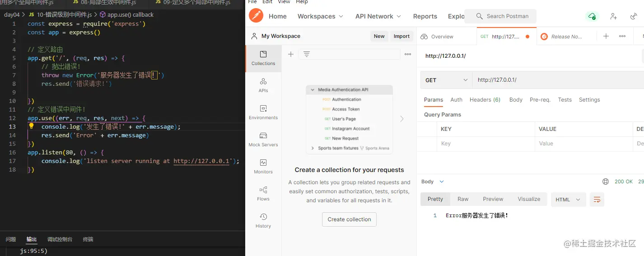Open the Monitors sidebar section

[263, 166]
